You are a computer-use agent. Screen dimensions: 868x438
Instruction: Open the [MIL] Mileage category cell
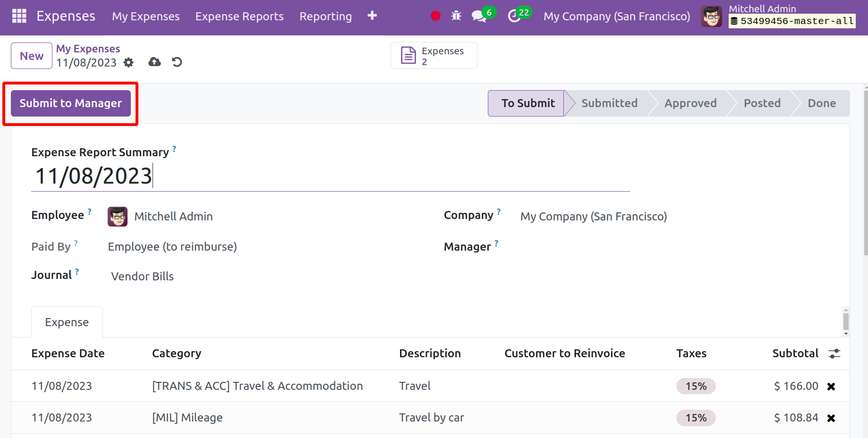tap(187, 418)
